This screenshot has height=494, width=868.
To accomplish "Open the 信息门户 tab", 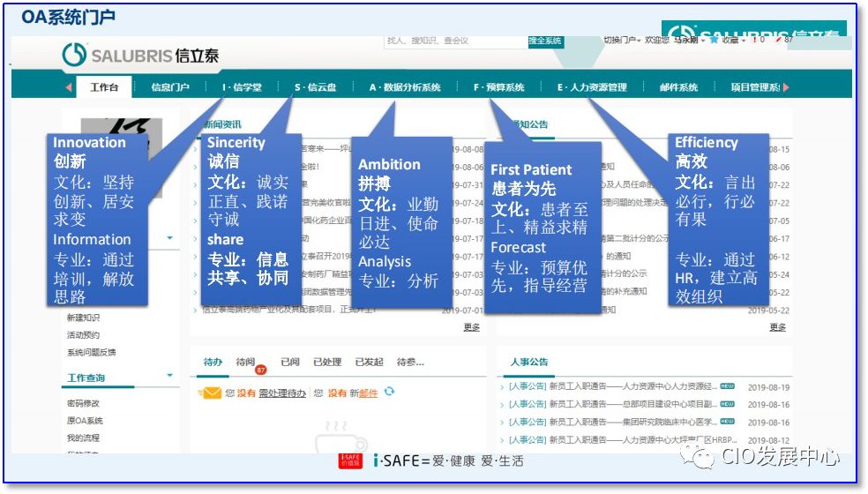I will [170, 87].
